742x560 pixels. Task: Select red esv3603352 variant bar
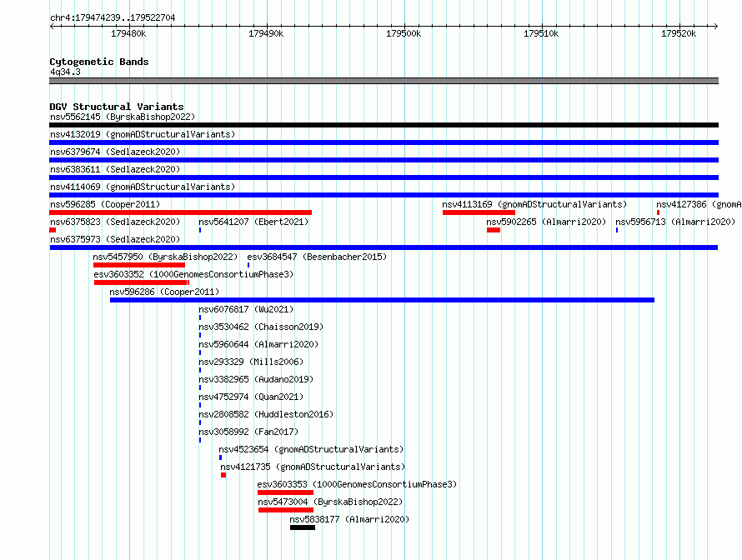[x=142, y=282]
